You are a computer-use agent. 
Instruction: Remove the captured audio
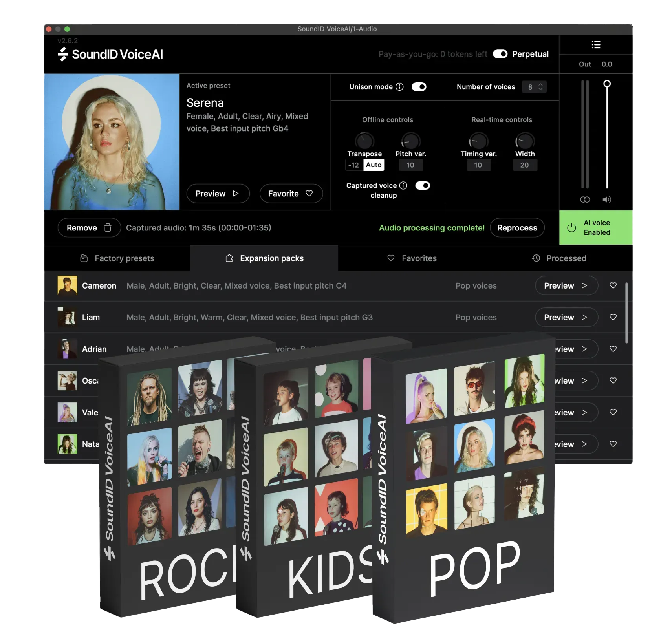coord(89,228)
